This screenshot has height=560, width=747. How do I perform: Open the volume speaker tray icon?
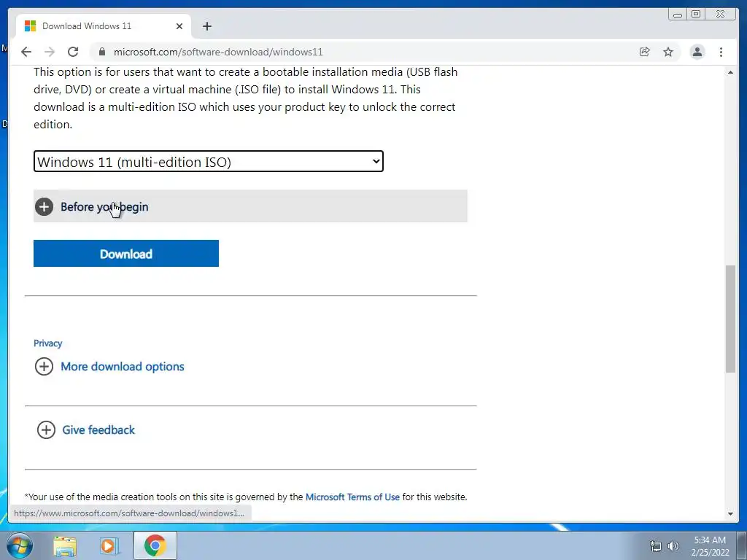673,546
